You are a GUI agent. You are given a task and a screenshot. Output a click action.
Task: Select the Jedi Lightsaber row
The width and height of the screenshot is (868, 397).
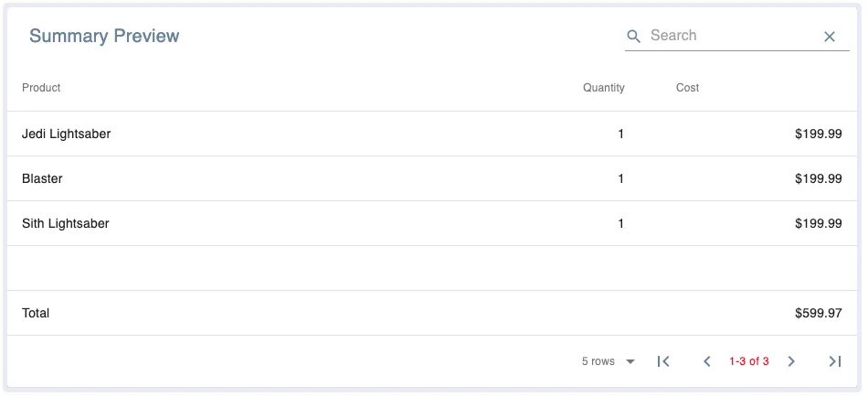(67, 134)
